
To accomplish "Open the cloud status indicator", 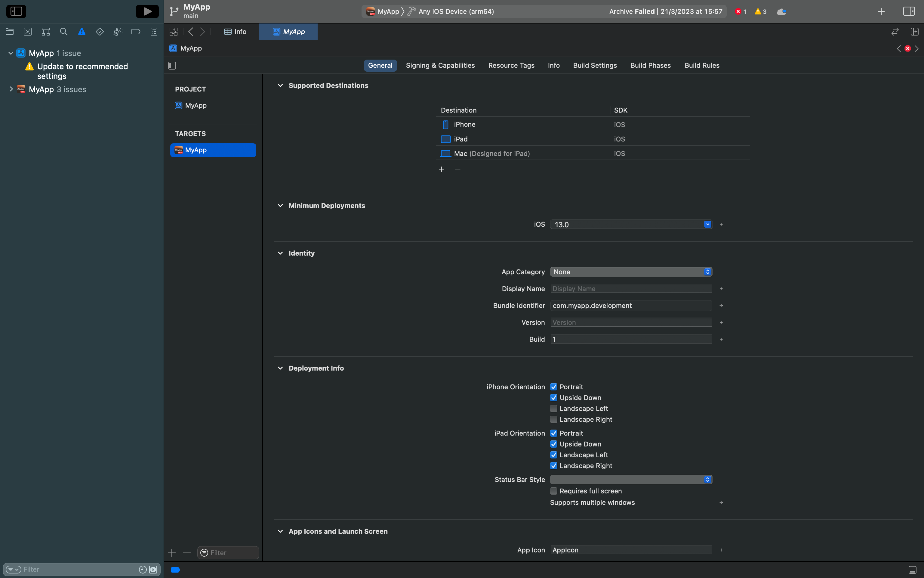I will click(781, 11).
